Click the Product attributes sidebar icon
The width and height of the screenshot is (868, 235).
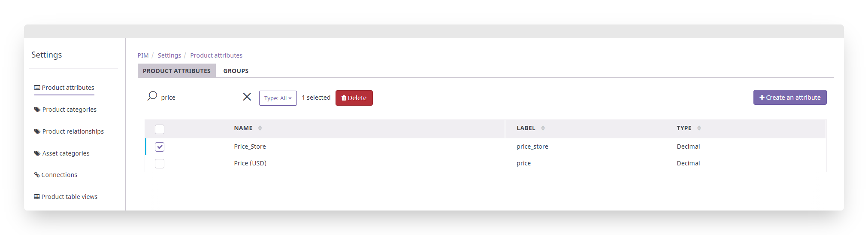[37, 88]
